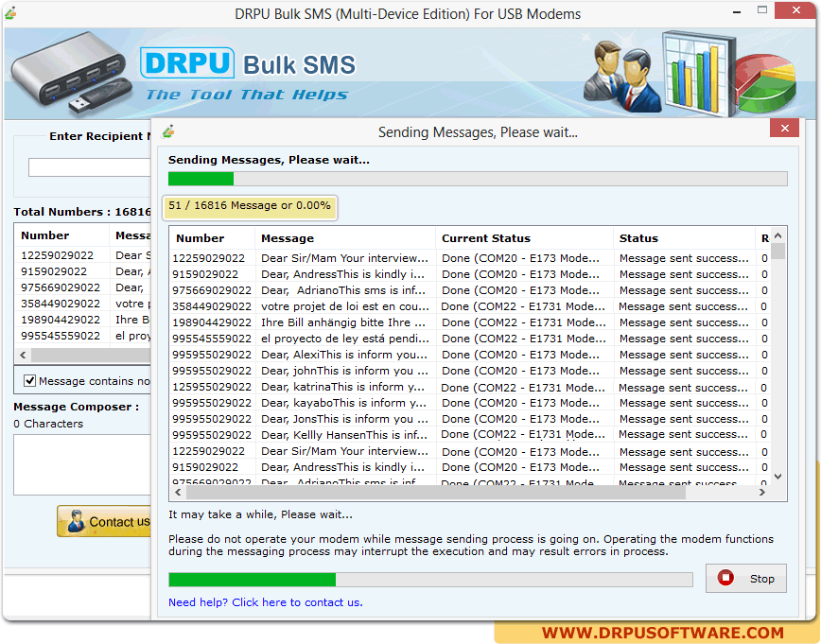Focus the Enter Recipient Number input field
The width and height of the screenshot is (821, 644).
coord(90,167)
